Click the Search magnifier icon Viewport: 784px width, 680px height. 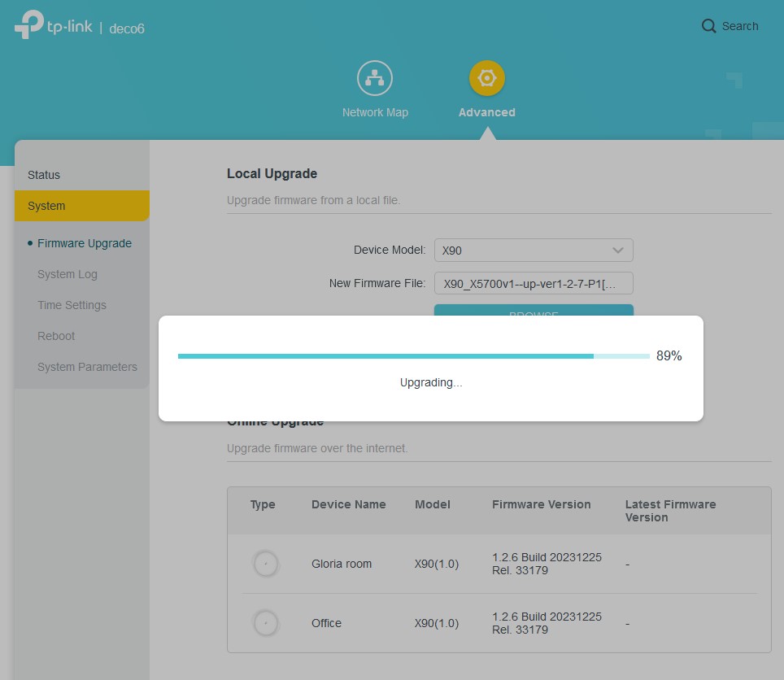pyautogui.click(x=708, y=26)
